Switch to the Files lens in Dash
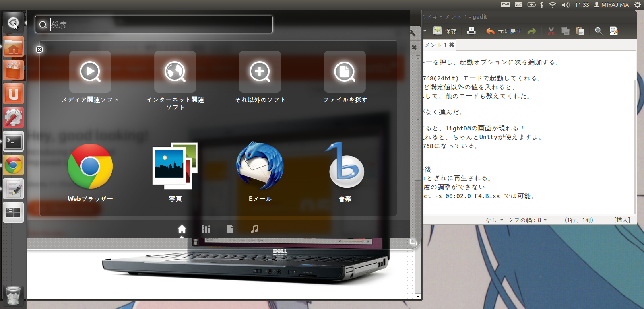The image size is (644, 309). coord(230,229)
